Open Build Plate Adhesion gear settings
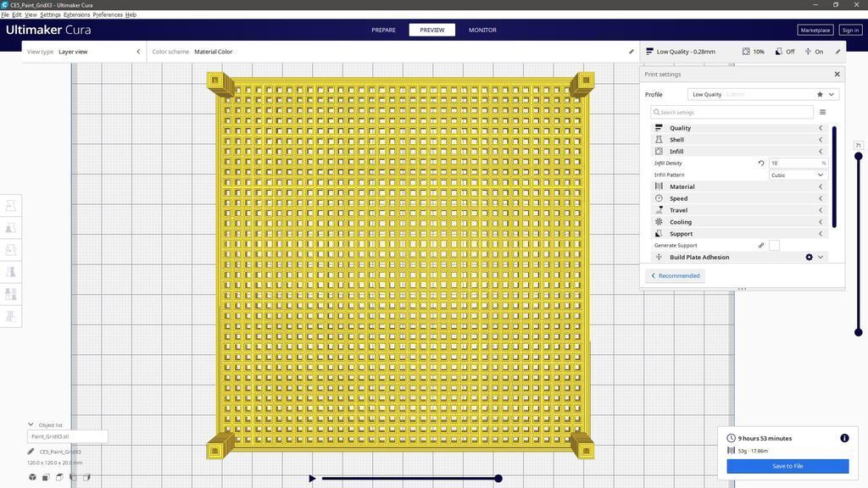 (x=810, y=257)
